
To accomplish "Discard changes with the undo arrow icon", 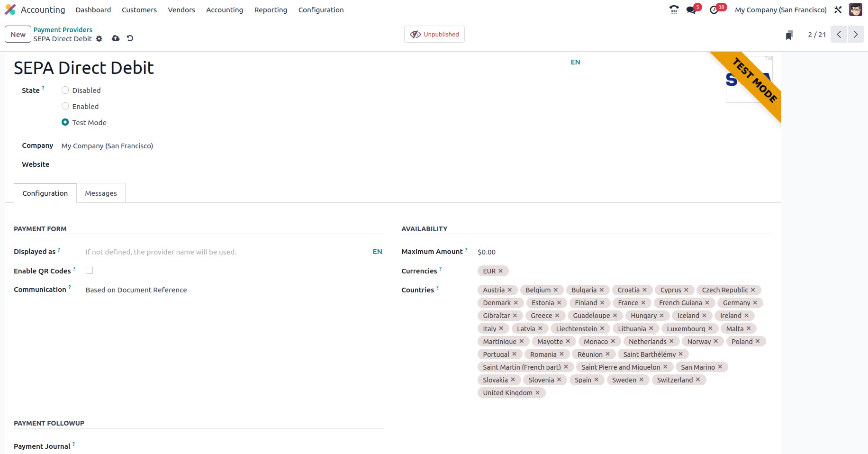I will coord(130,38).
